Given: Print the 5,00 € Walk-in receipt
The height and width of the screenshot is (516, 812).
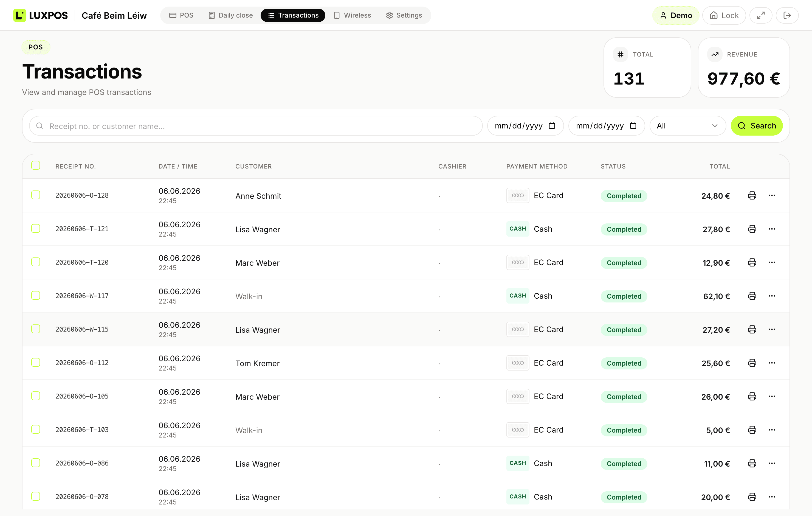Looking at the screenshot, I should pos(752,430).
